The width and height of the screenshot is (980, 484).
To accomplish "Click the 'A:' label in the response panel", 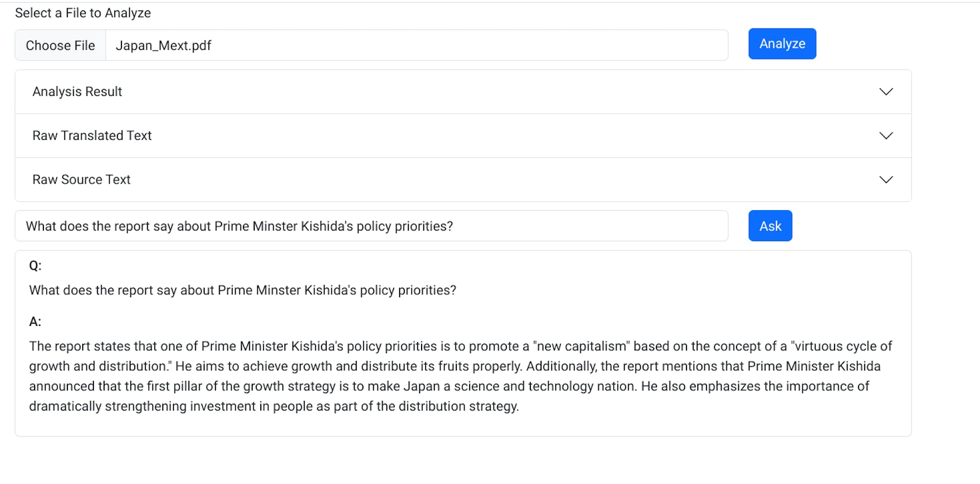I will pyautogui.click(x=35, y=322).
